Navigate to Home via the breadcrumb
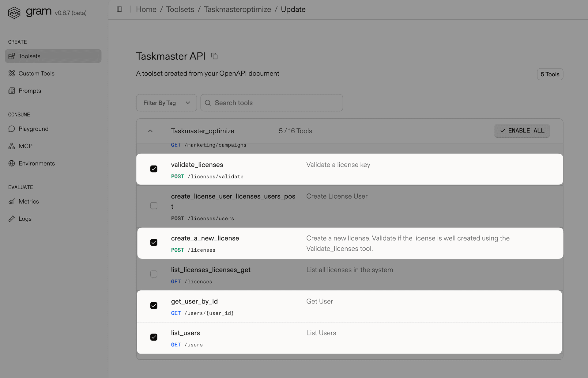 [x=146, y=9]
